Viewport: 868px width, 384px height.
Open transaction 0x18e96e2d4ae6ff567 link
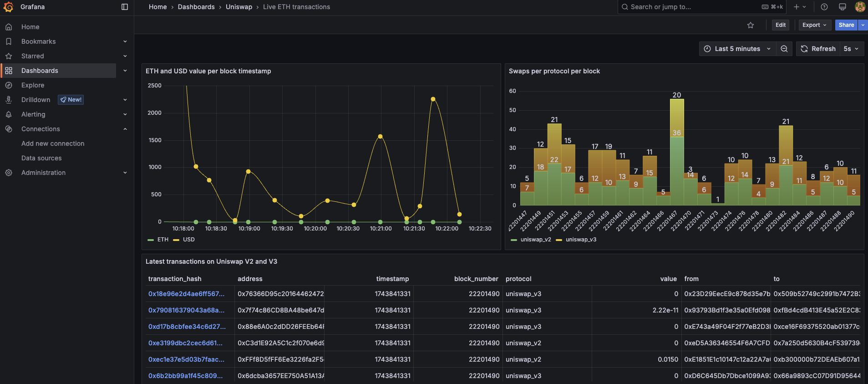(186, 294)
